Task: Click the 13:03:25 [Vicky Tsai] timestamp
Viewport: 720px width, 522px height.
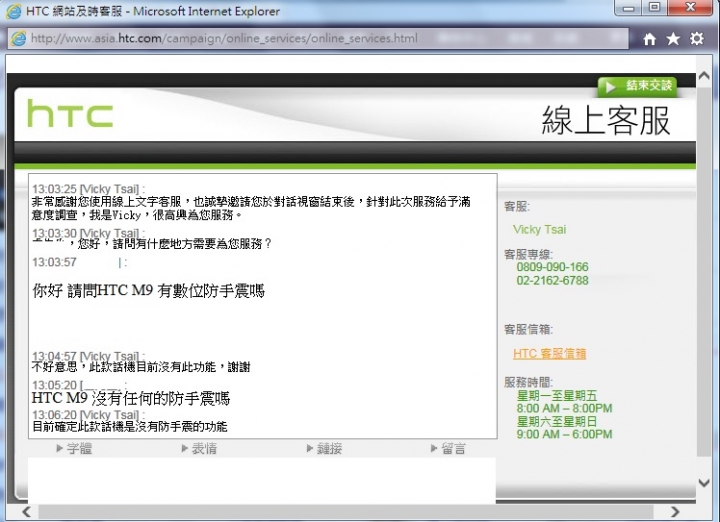Action: pos(88,189)
